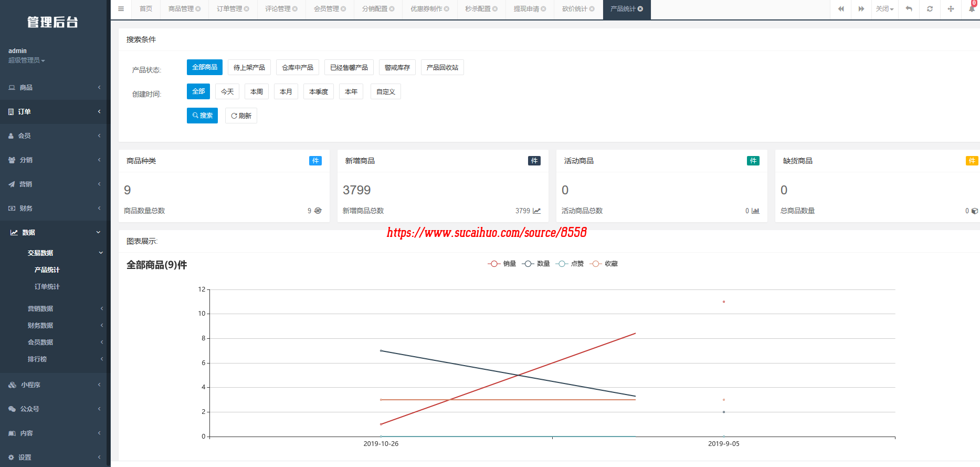
Task: Select the 产品回收站 status filter
Action: click(x=442, y=67)
